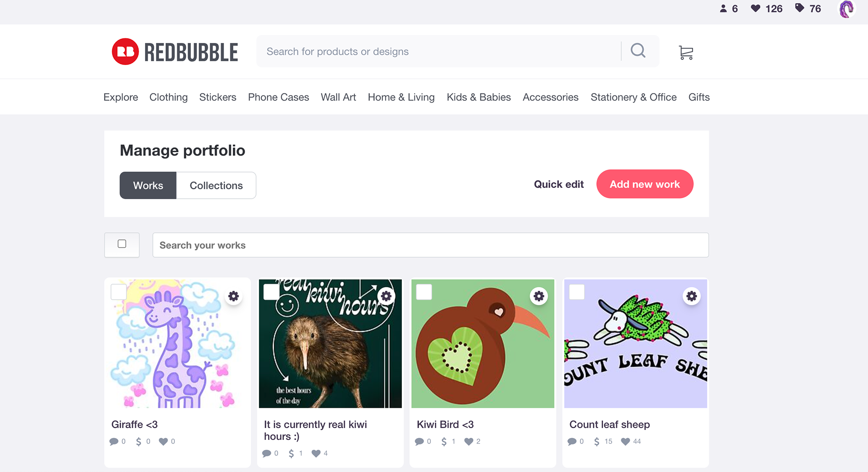868x472 pixels.
Task: Open the favorites heart icon in top bar
Action: click(755, 9)
